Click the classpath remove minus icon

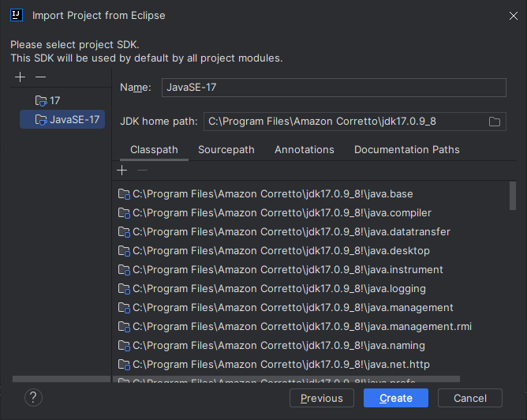(143, 171)
